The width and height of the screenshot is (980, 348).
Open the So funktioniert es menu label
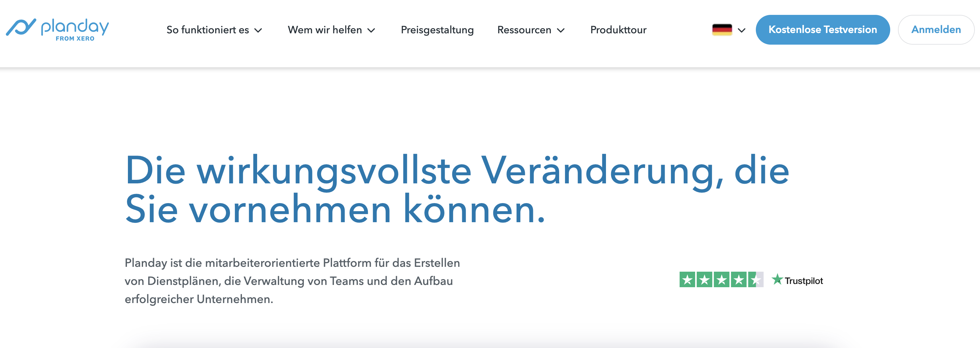pyautogui.click(x=207, y=30)
